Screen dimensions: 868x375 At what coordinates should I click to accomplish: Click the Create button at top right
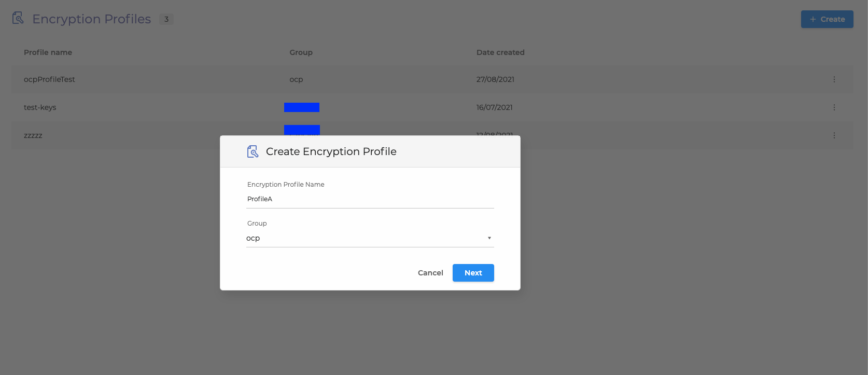pos(827,19)
